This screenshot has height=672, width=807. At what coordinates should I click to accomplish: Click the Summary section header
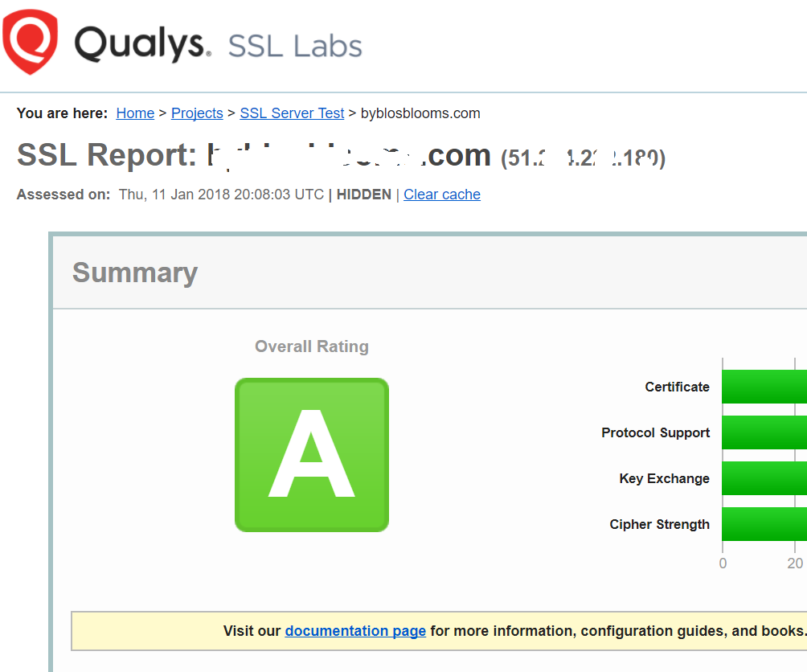pyautogui.click(x=134, y=272)
